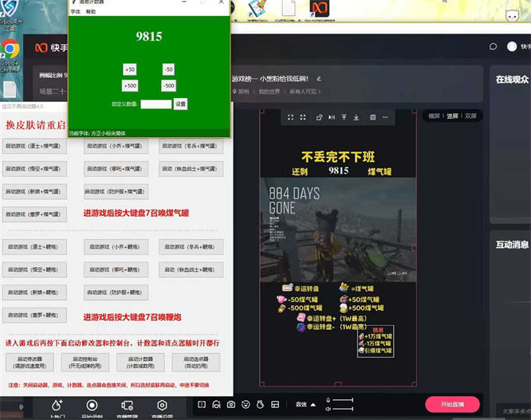Click the fit-to-screen icon in preview toolbar

click(x=290, y=117)
